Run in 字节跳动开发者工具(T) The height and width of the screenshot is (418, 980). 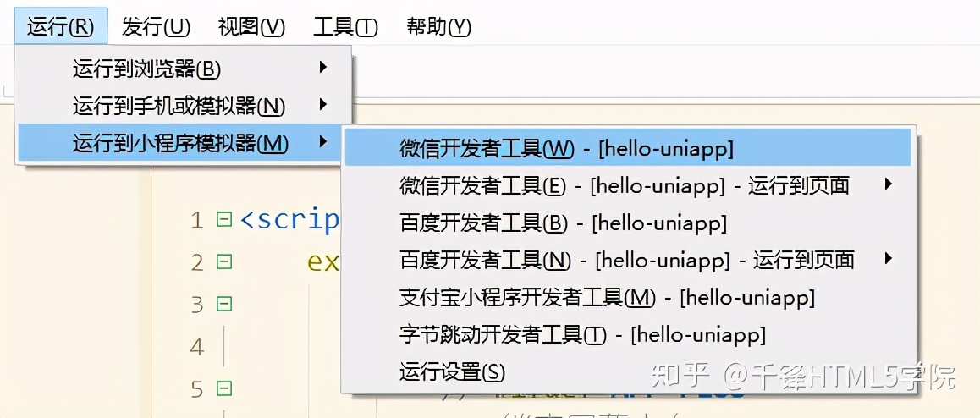628,335
